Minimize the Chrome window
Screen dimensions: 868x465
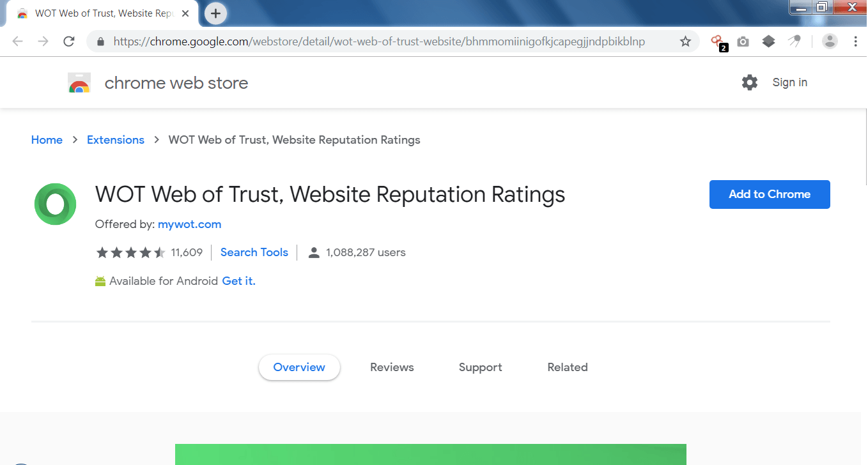pos(801,8)
